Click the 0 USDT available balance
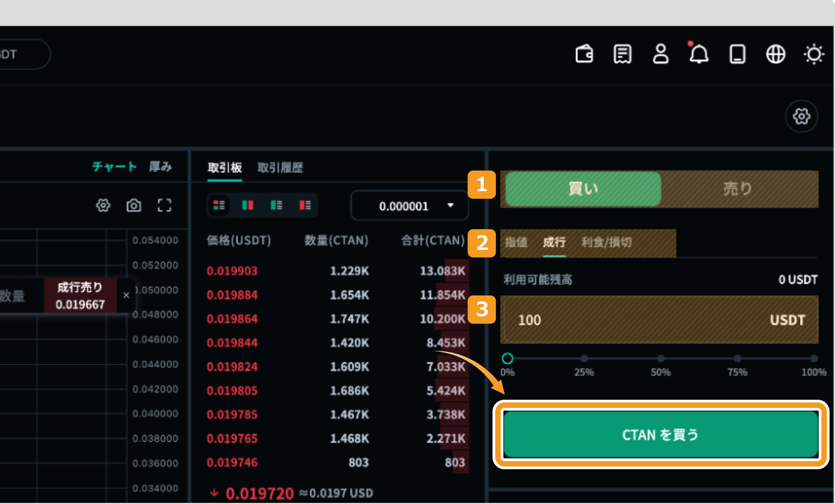 pyautogui.click(x=798, y=280)
